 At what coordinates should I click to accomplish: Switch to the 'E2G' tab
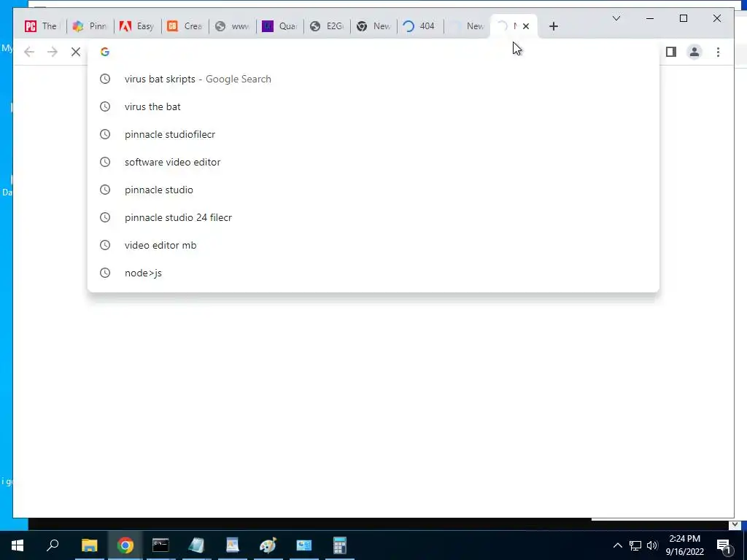click(327, 26)
